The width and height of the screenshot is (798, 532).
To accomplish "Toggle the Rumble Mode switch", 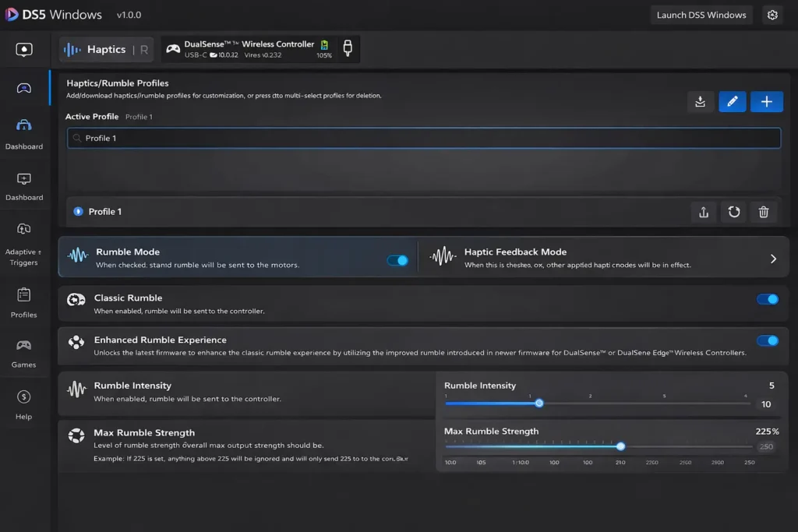I will (397, 260).
